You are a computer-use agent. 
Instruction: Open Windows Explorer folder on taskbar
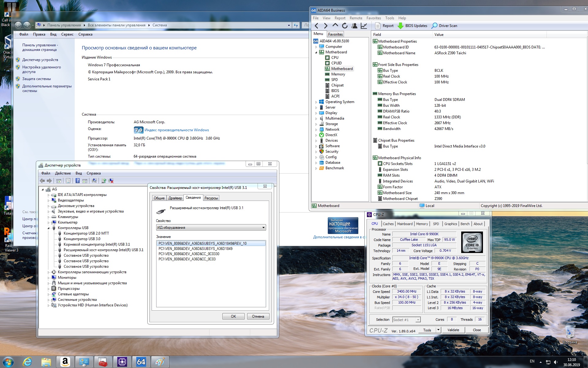pos(46,362)
